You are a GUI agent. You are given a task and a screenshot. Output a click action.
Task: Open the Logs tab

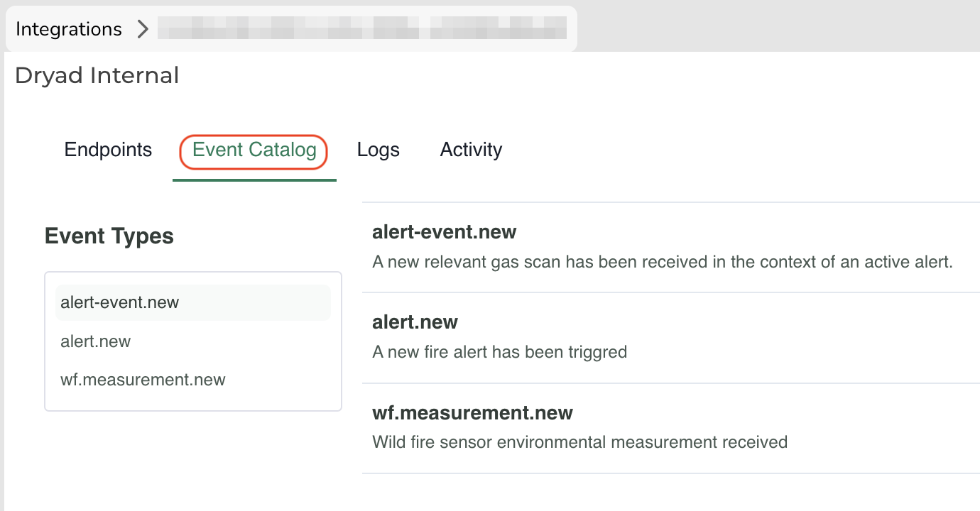click(378, 150)
